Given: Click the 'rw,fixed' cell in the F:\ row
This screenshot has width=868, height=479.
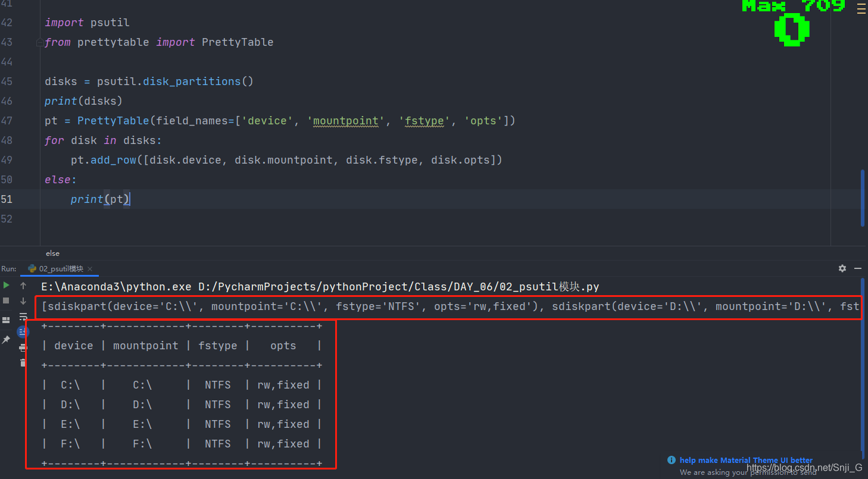Looking at the screenshot, I should pyautogui.click(x=283, y=444).
